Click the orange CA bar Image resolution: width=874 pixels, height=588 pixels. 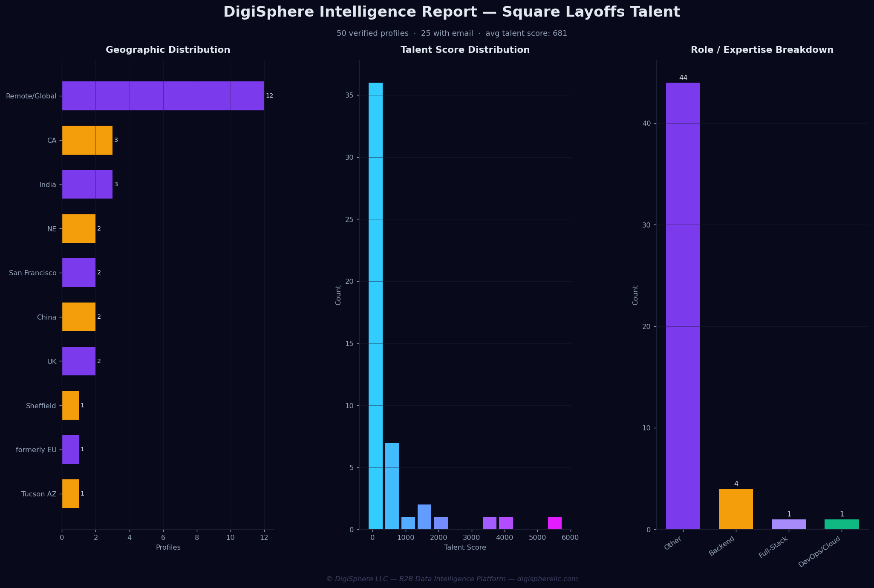pyautogui.click(x=87, y=140)
